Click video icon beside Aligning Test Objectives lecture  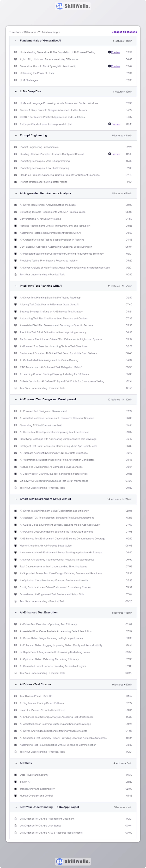pos(16,305)
